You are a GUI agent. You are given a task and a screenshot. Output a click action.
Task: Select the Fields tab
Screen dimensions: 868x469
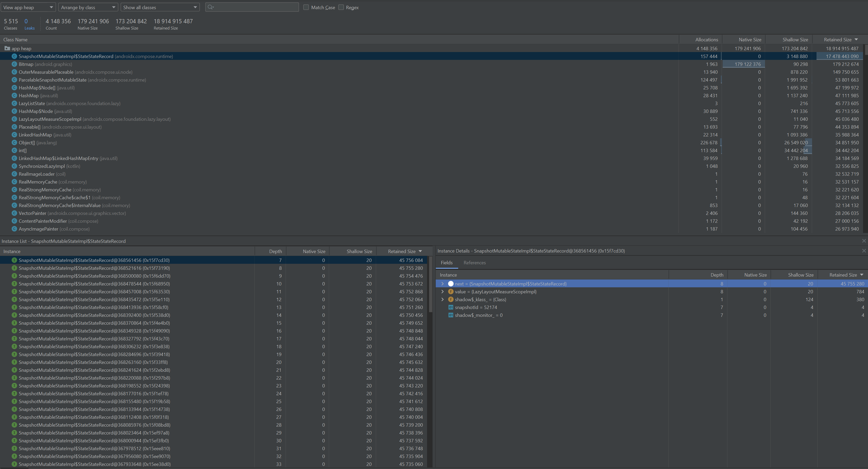click(x=446, y=262)
